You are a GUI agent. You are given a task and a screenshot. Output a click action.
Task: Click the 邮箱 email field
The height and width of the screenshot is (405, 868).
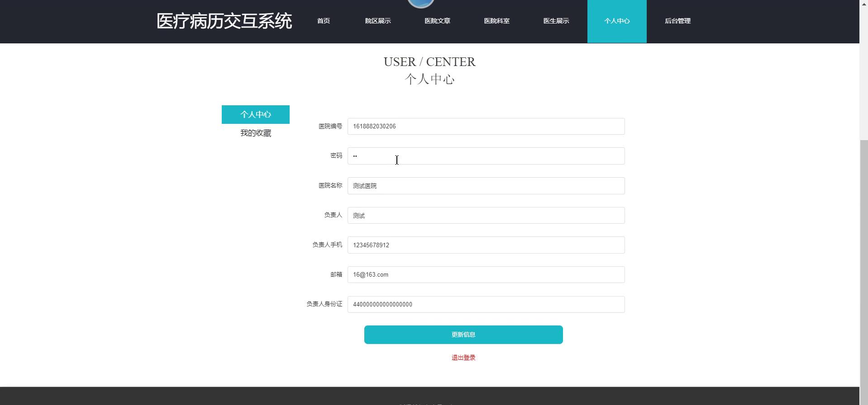486,275
